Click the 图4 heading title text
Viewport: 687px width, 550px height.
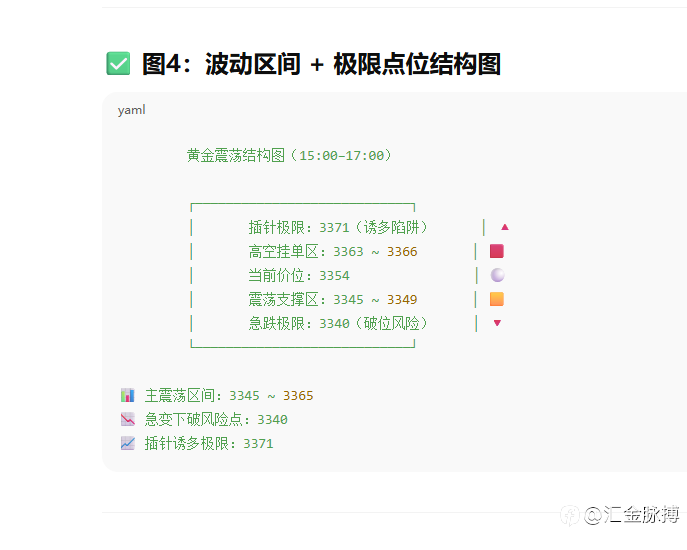(321, 65)
